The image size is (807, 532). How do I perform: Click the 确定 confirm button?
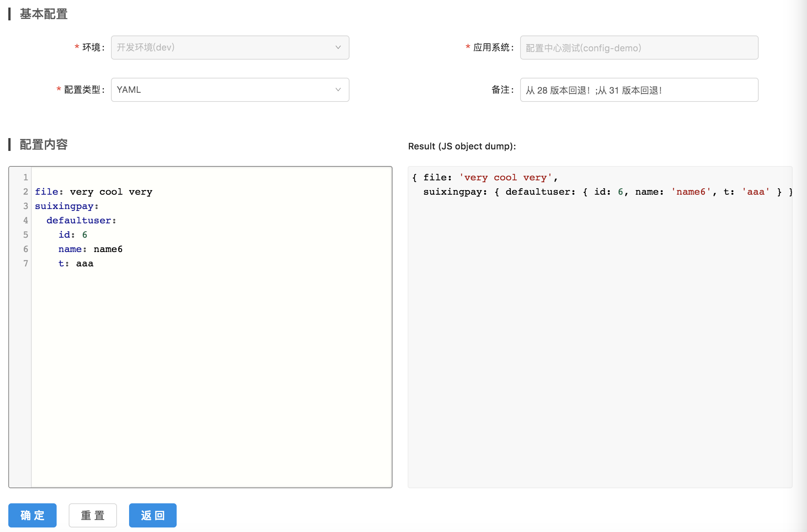(x=32, y=515)
